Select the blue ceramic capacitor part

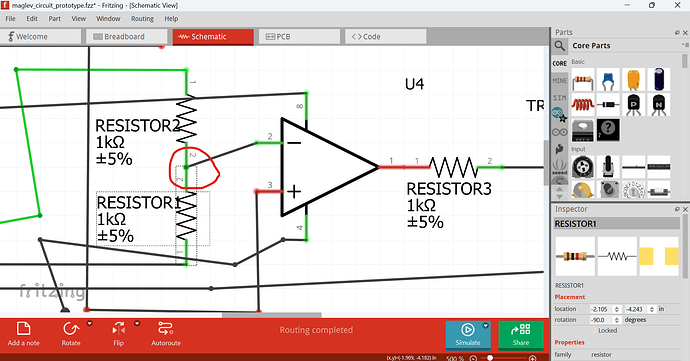608,80
